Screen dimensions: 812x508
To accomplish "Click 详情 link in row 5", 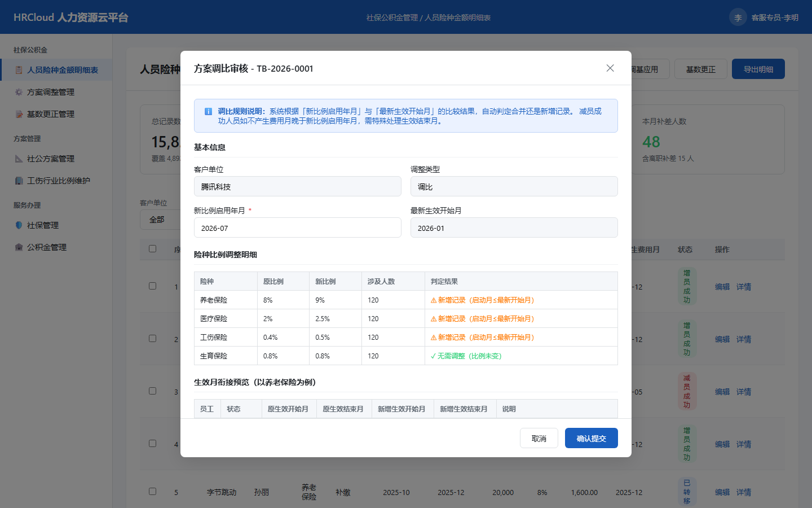I will pyautogui.click(x=744, y=492).
